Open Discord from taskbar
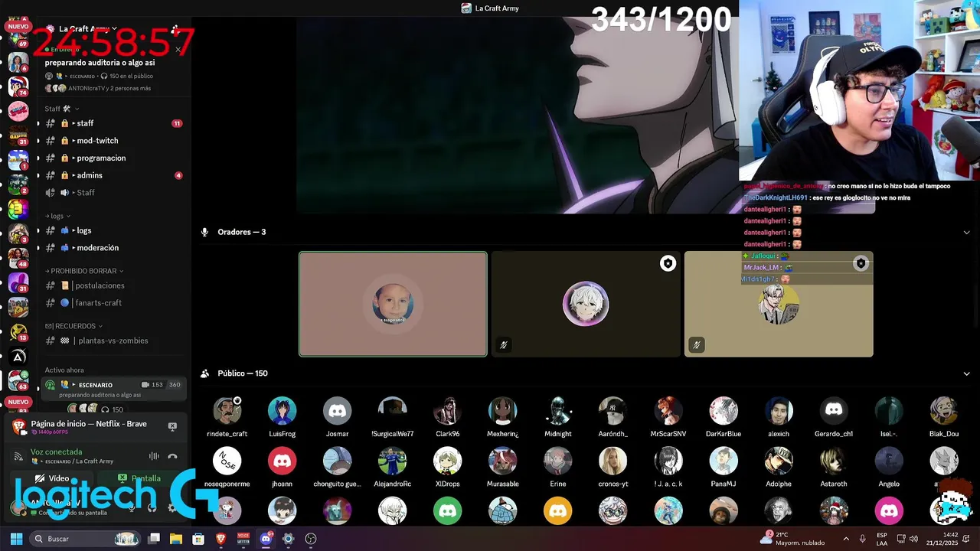This screenshot has width=980, height=551. point(266,539)
